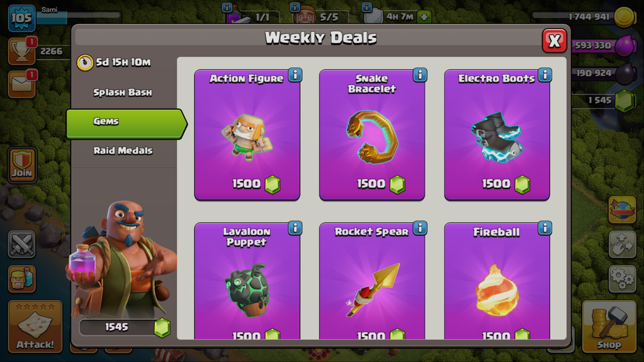Open Lavaloon Puppet info icon
Image resolution: width=644 pixels, height=362 pixels.
pyautogui.click(x=295, y=228)
